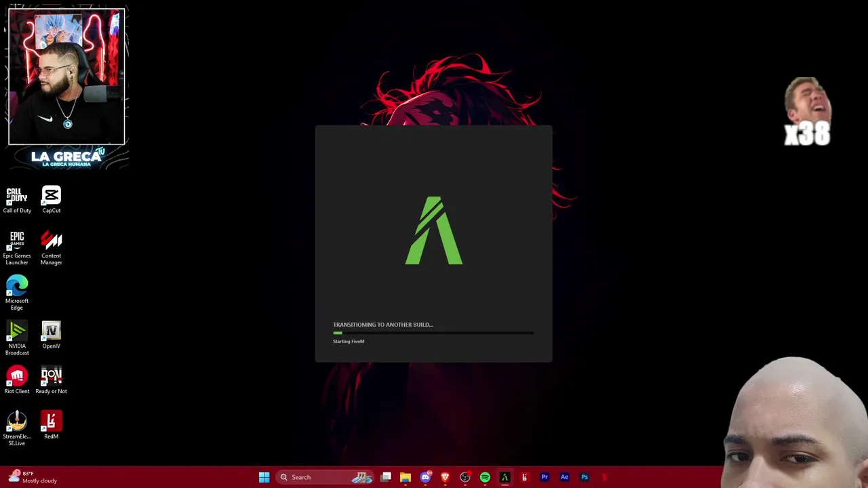The width and height of the screenshot is (868, 488).
Task: Click the FiveM loading progress bar
Action: (433, 333)
